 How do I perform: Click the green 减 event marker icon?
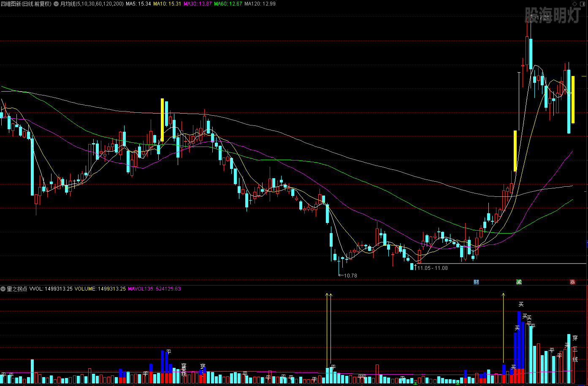[519, 282]
